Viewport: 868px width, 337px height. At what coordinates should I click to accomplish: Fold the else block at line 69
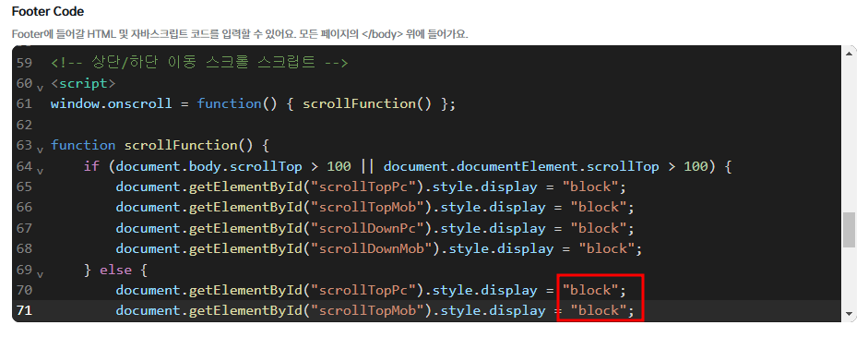[x=40, y=274]
